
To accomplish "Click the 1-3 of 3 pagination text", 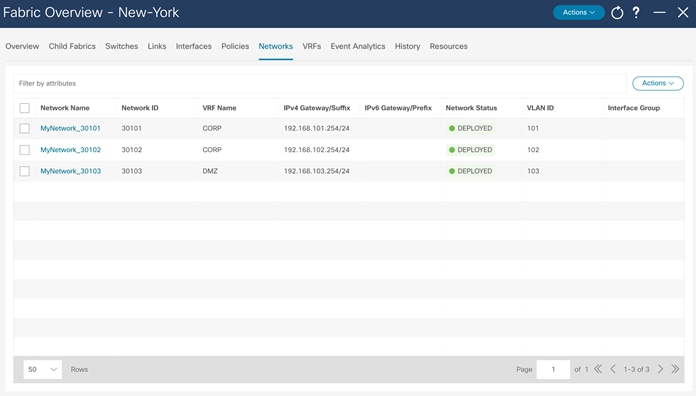I will [636, 369].
